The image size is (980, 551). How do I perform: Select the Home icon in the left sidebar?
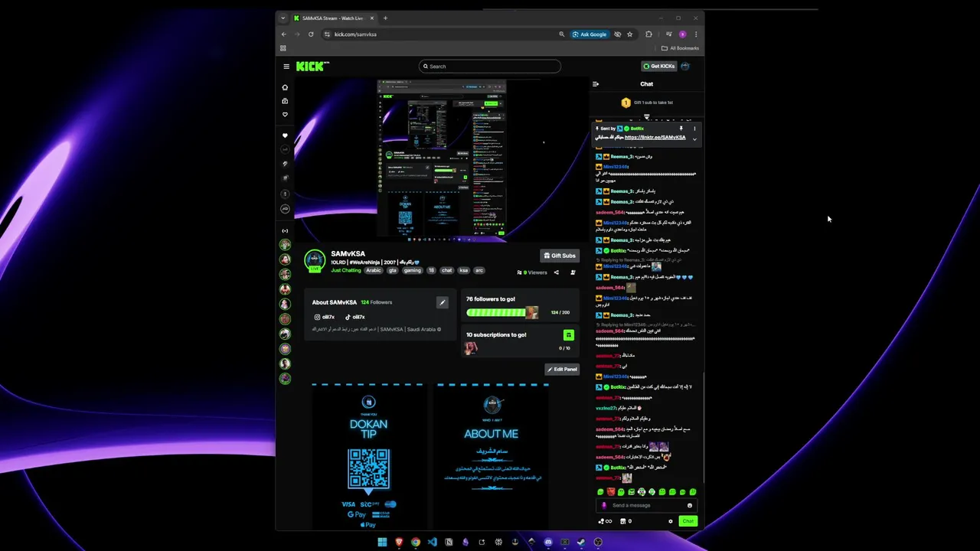click(x=285, y=87)
